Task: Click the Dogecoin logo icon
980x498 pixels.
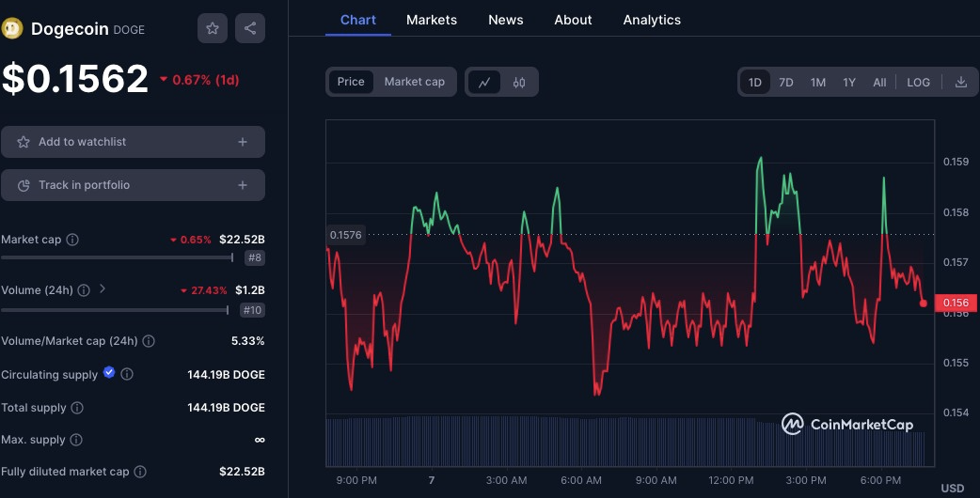Action: [x=12, y=28]
